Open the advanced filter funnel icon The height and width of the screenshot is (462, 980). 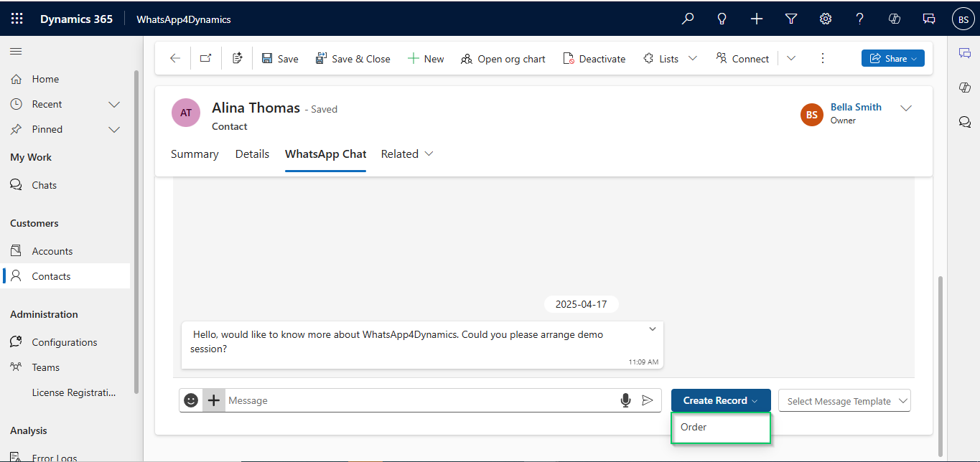click(791, 19)
